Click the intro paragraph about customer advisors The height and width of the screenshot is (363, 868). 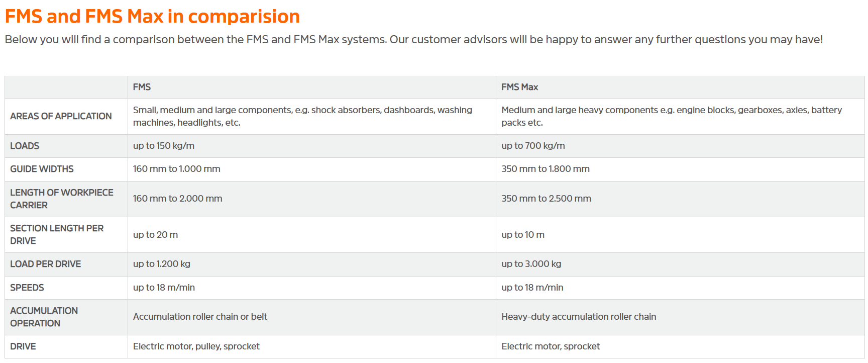(414, 40)
